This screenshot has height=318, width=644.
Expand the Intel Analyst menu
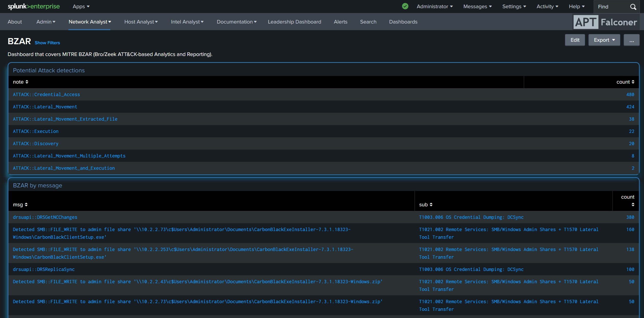coord(187,22)
